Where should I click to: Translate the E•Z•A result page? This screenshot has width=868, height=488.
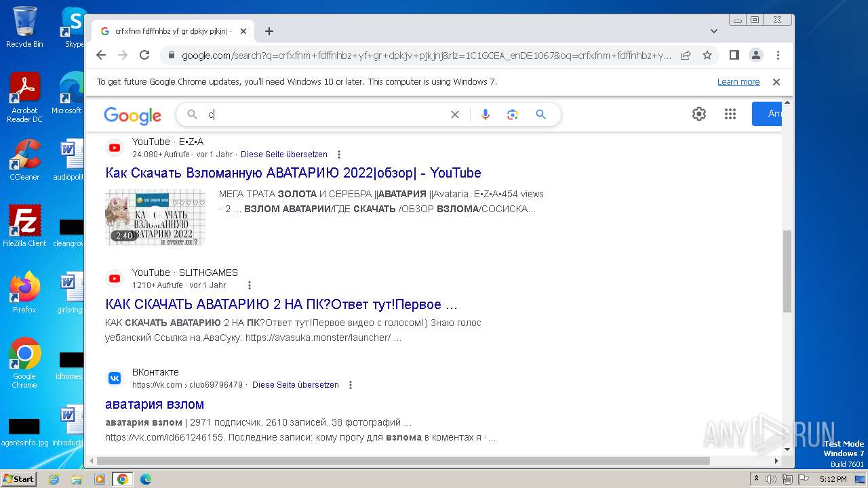tap(284, 155)
